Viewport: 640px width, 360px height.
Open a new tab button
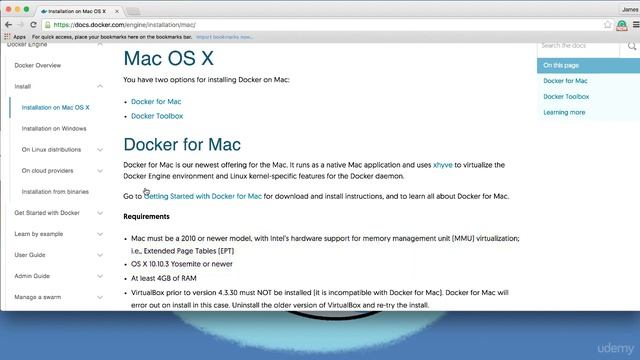(133, 11)
